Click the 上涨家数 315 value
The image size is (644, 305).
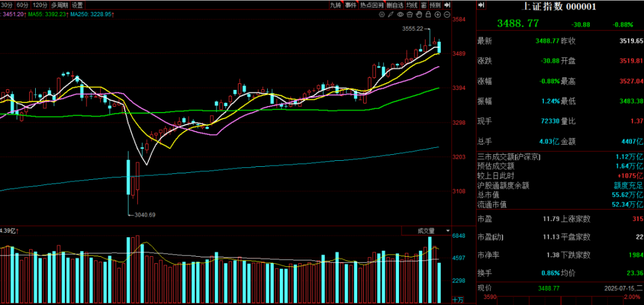click(638, 219)
